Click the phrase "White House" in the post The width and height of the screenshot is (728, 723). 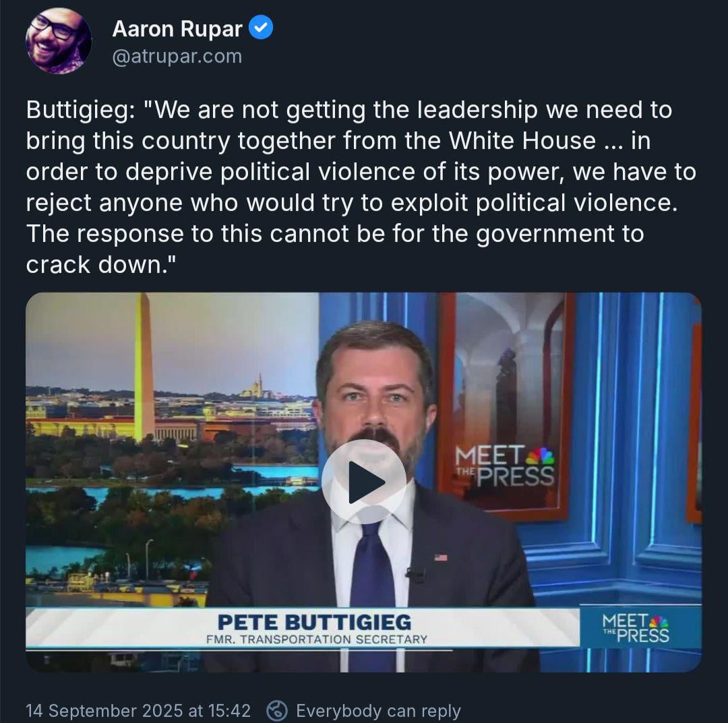[522, 141]
